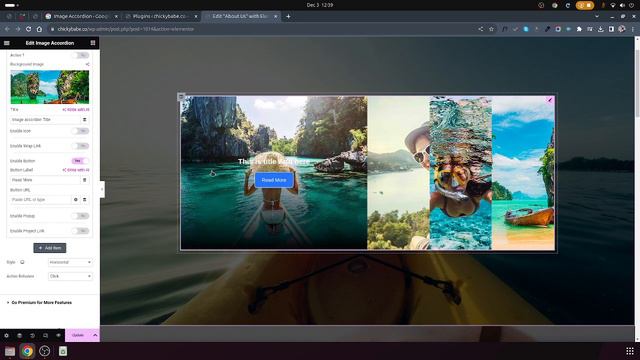640x360 pixels.
Task: Open Chrome from the taskbar
Action: click(x=27, y=351)
